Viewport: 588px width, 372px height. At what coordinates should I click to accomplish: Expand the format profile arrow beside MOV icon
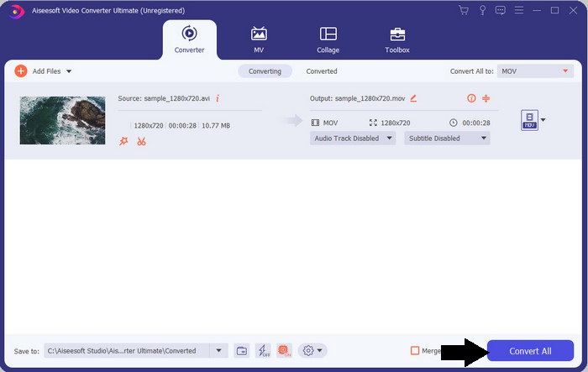[x=543, y=120]
